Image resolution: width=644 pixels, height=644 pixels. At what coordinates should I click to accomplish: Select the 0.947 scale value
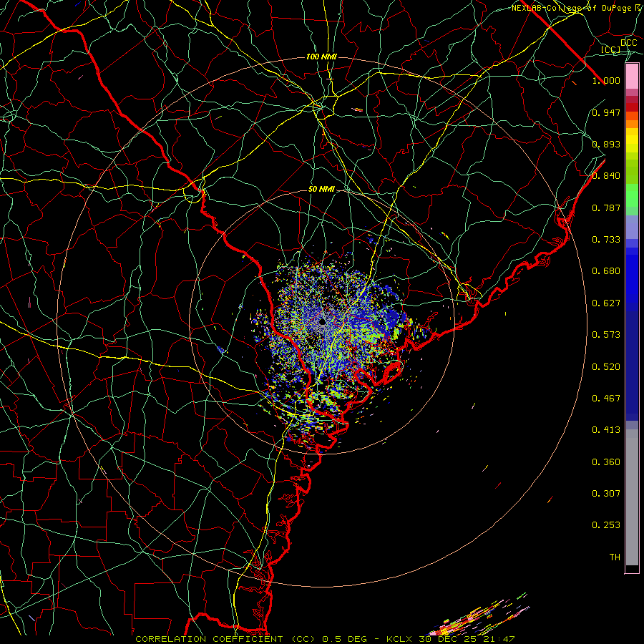[x=606, y=112]
